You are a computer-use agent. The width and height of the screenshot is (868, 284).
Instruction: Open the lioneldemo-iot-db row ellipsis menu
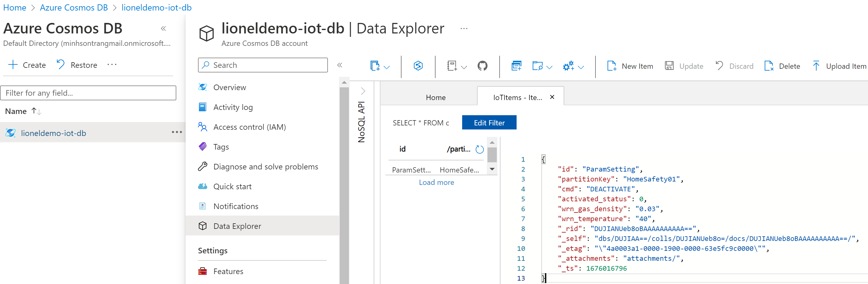point(177,132)
